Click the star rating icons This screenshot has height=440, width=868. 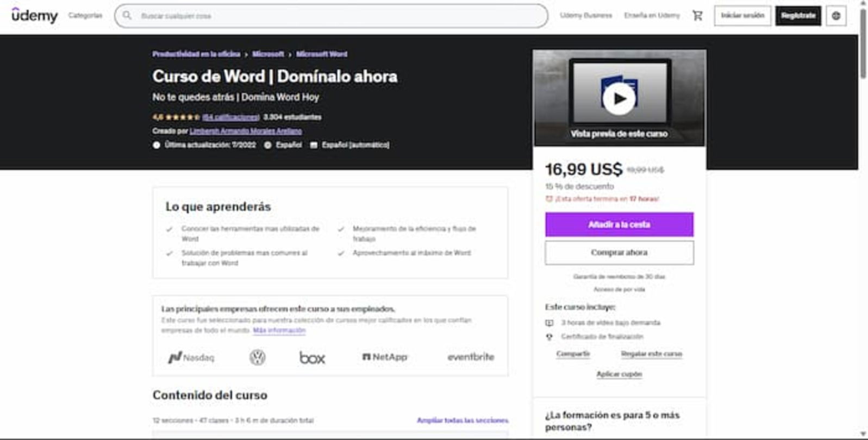tap(183, 117)
